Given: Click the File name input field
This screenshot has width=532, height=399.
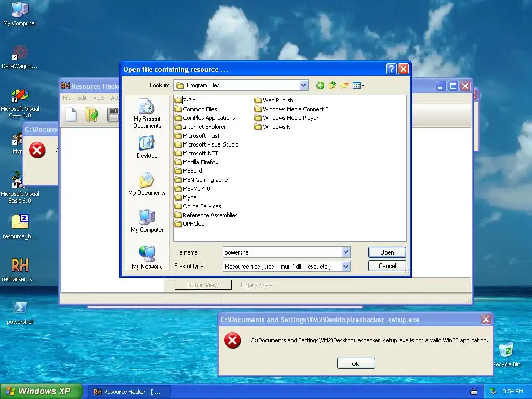Looking at the screenshot, I should click(x=283, y=252).
